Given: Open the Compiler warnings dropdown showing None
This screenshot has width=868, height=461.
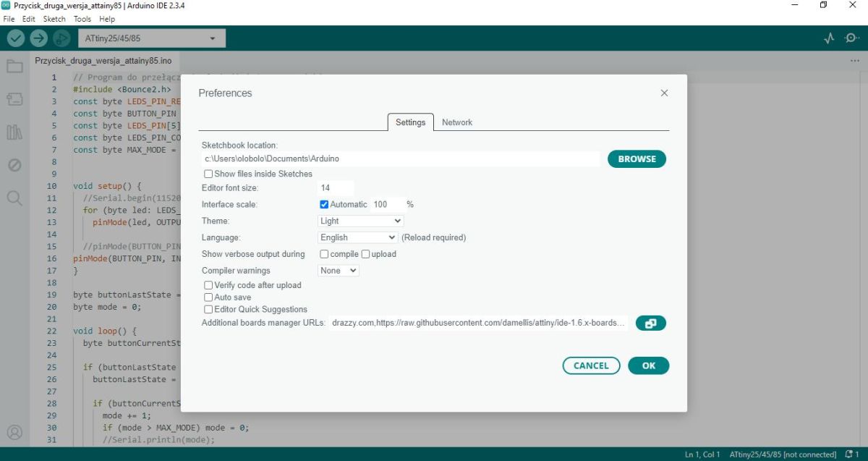Looking at the screenshot, I should click(x=339, y=271).
